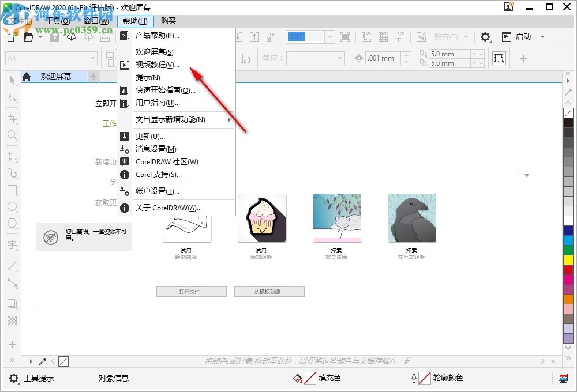
Task: Select the Ellipse tool in the toolbox
Action: pos(12,206)
